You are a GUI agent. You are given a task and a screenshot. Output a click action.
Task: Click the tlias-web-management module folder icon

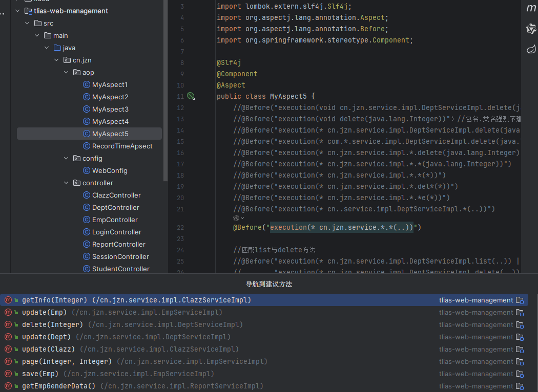29,11
